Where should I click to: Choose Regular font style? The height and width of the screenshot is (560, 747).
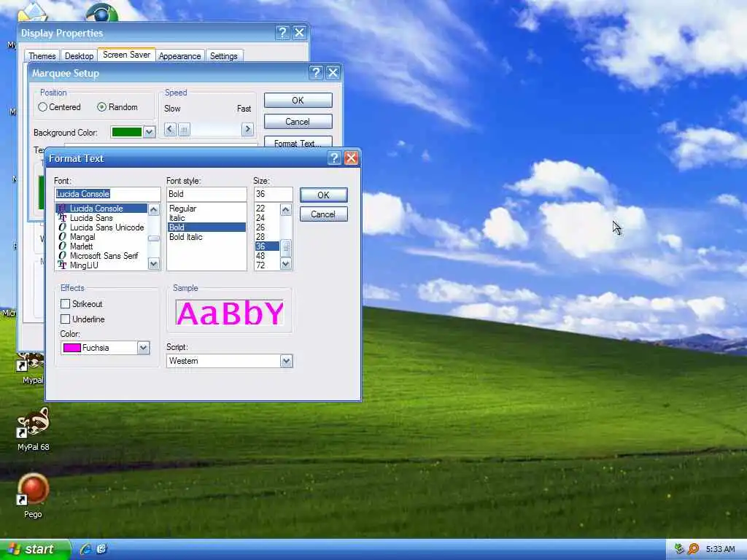pyautogui.click(x=206, y=208)
